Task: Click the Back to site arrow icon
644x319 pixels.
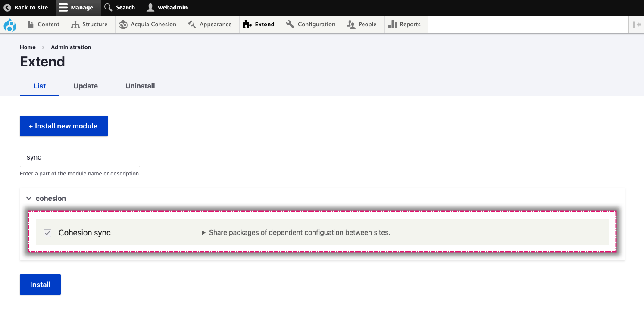Action: pyautogui.click(x=7, y=7)
